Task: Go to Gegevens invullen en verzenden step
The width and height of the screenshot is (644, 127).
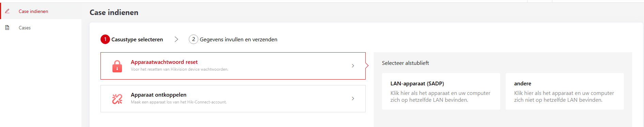Action: coord(239,39)
